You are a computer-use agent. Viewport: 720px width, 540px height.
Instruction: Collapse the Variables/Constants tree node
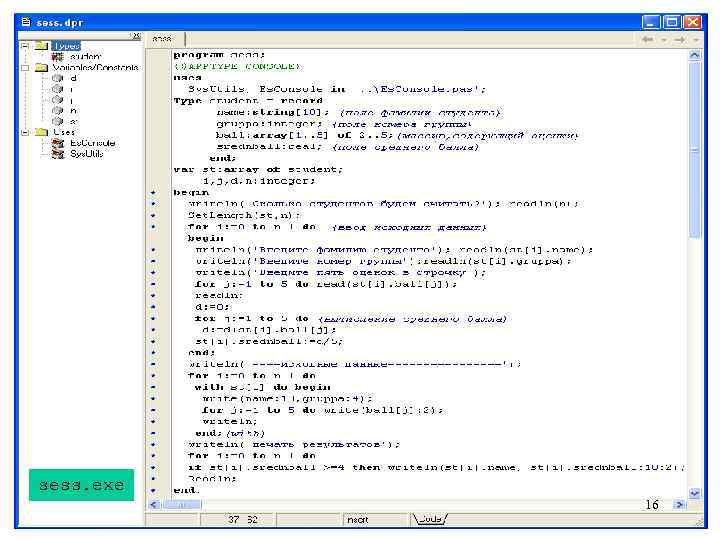[x=25, y=68]
